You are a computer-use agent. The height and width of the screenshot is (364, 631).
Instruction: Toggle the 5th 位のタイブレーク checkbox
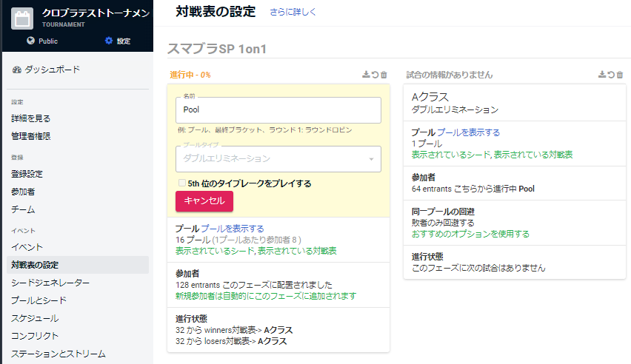click(182, 183)
